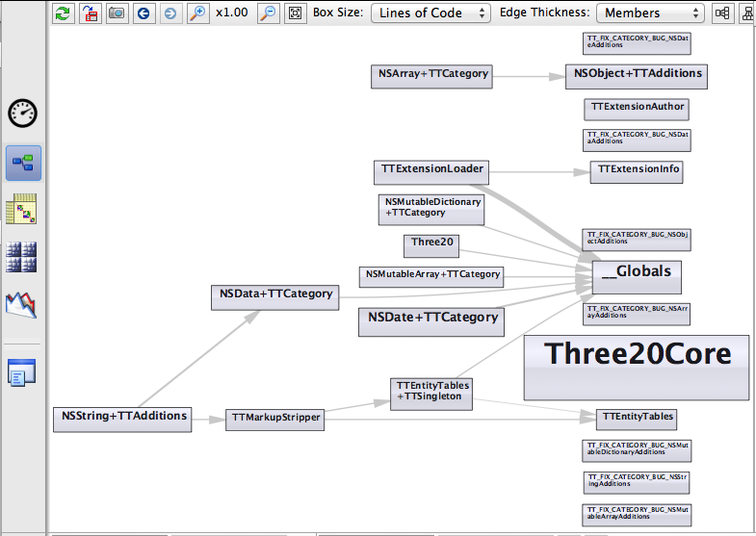
Task: Select the __Globals node
Action: [637, 277]
